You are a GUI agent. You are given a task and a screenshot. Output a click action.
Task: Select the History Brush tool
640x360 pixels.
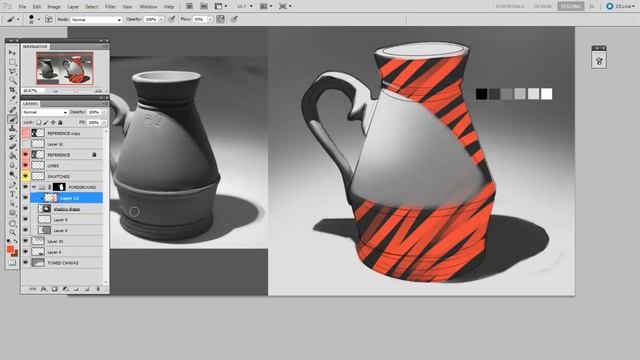click(x=12, y=138)
